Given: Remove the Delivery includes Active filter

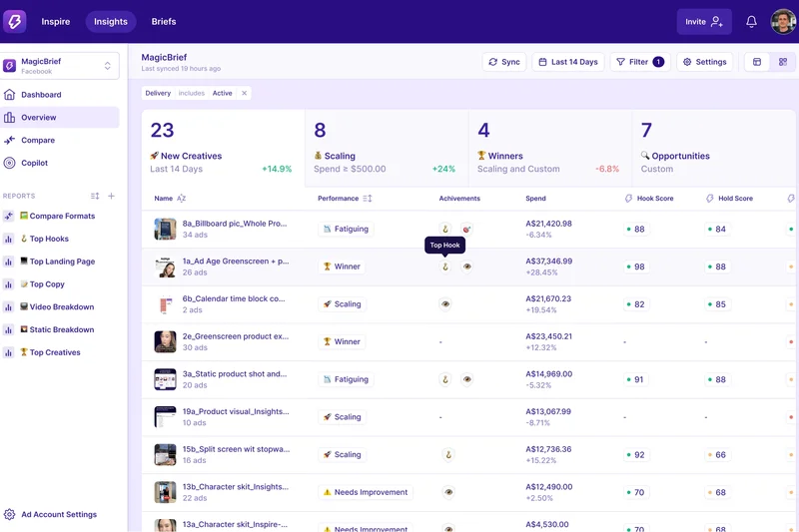Looking at the screenshot, I should [245, 93].
